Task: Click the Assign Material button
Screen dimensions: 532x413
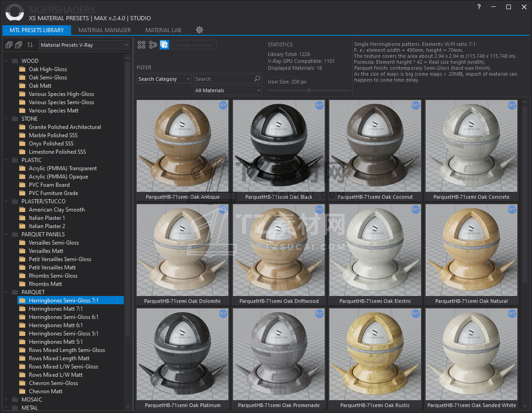Action: [x=194, y=45]
